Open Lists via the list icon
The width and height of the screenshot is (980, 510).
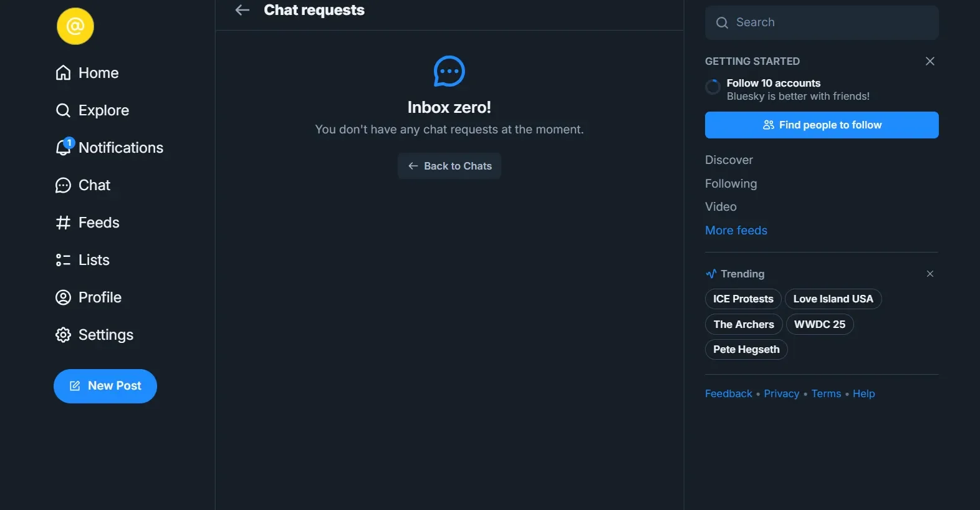tap(63, 260)
